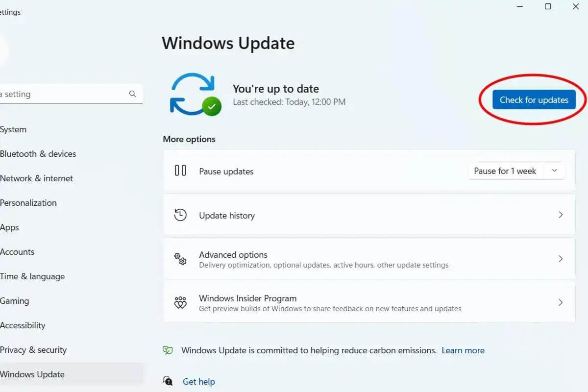Click the carbon emissions leaf icon
Image resolution: width=588 pixels, height=392 pixels.
click(x=168, y=350)
